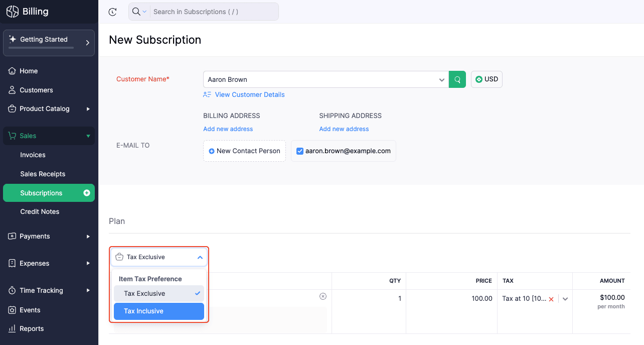The image size is (644, 345).
Task: Click New Contact Person button
Action: pos(244,151)
